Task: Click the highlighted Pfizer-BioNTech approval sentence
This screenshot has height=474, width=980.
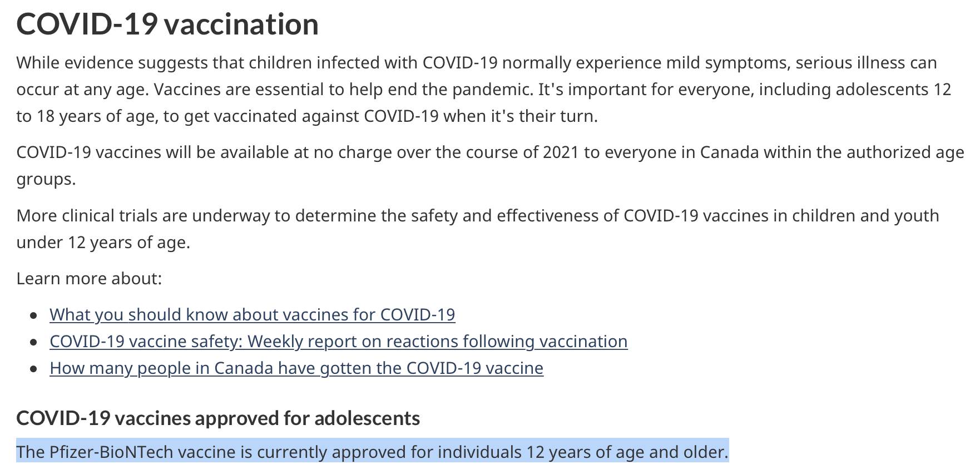Action: pyautogui.click(x=372, y=452)
